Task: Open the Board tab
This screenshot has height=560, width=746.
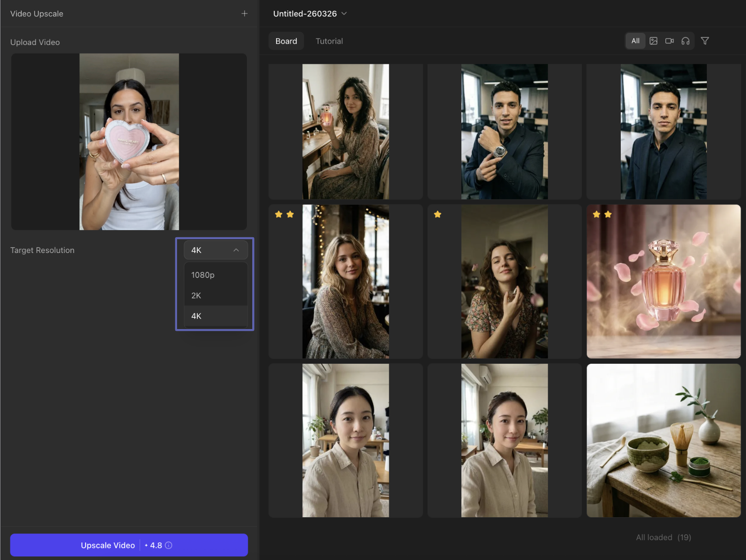Action: 286,41
